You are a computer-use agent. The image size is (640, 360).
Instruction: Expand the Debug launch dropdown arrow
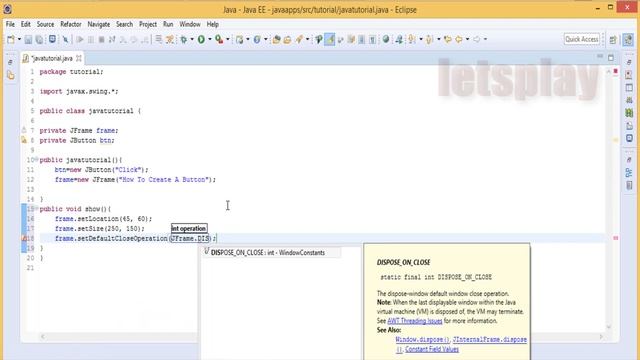coord(192,40)
